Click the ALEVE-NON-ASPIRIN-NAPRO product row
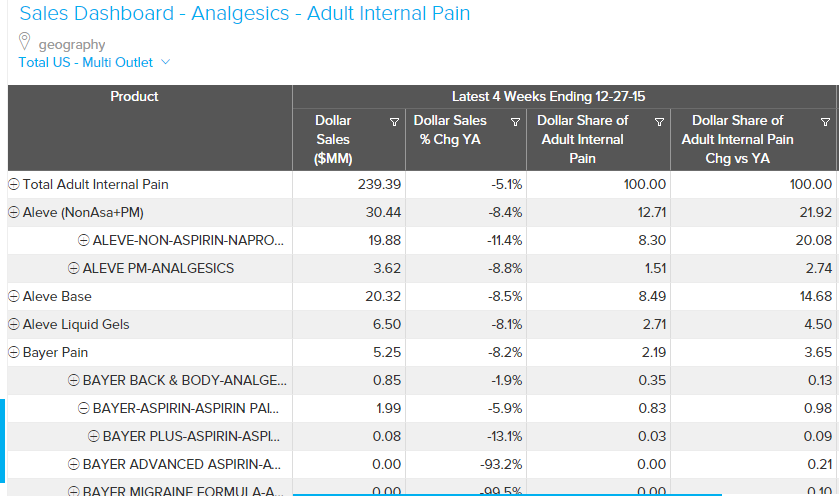Screen dimensions: 839x496 click(x=188, y=241)
